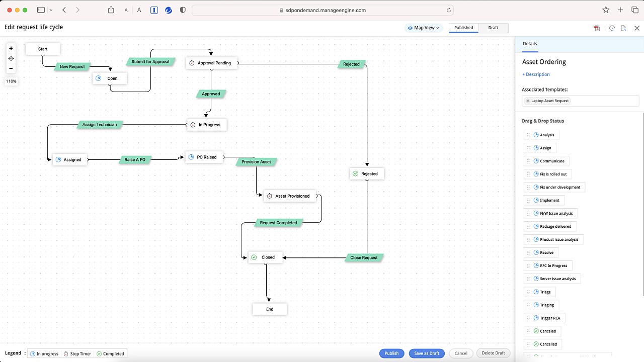Screen dimensions: 644x362
Task: Click the Submit for Approval transition label
Action: pos(150,62)
